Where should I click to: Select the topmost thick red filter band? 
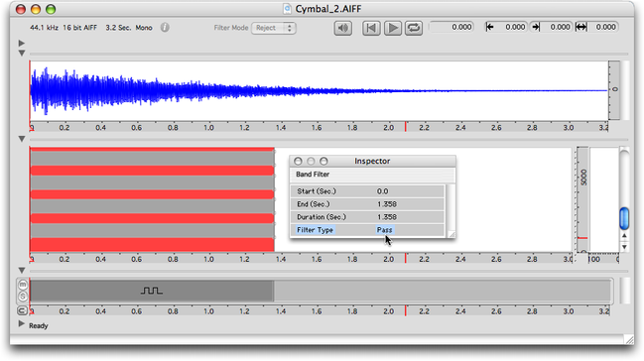[152, 171]
